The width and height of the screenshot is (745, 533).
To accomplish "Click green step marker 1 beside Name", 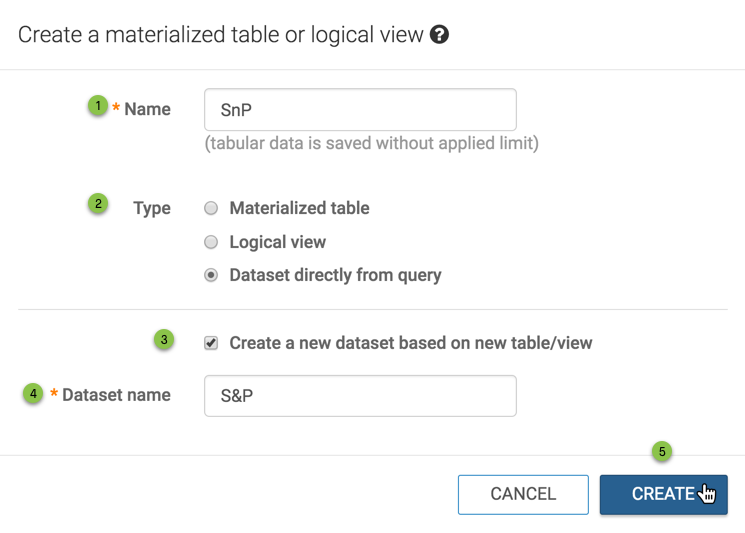I will [x=98, y=105].
